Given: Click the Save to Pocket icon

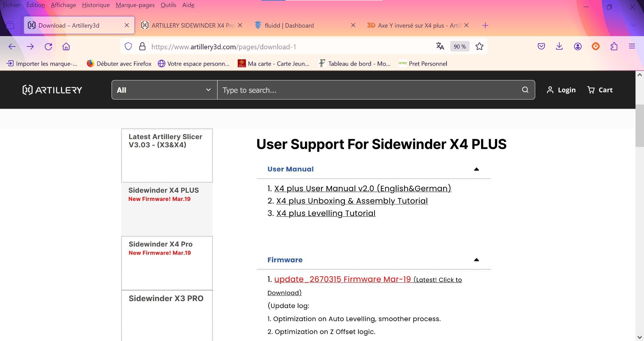Looking at the screenshot, I should pos(541,46).
